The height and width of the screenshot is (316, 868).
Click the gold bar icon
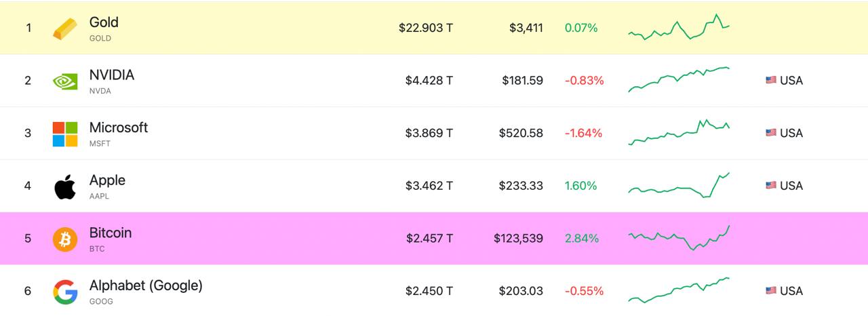click(x=65, y=28)
